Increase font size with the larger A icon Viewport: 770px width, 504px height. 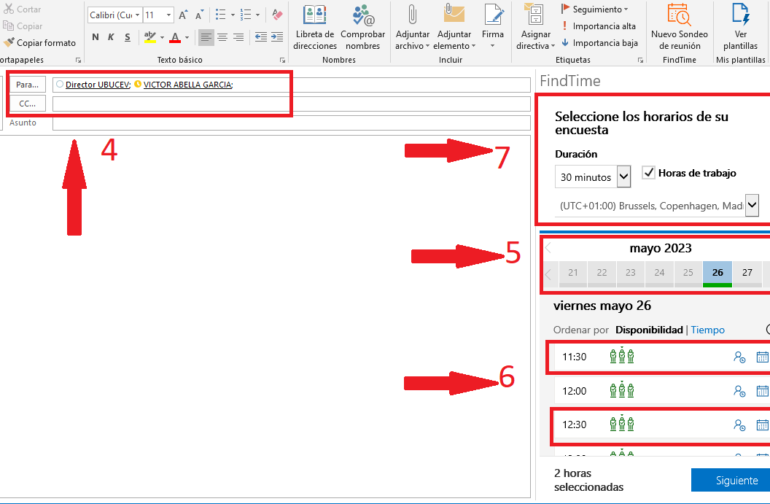(x=183, y=15)
